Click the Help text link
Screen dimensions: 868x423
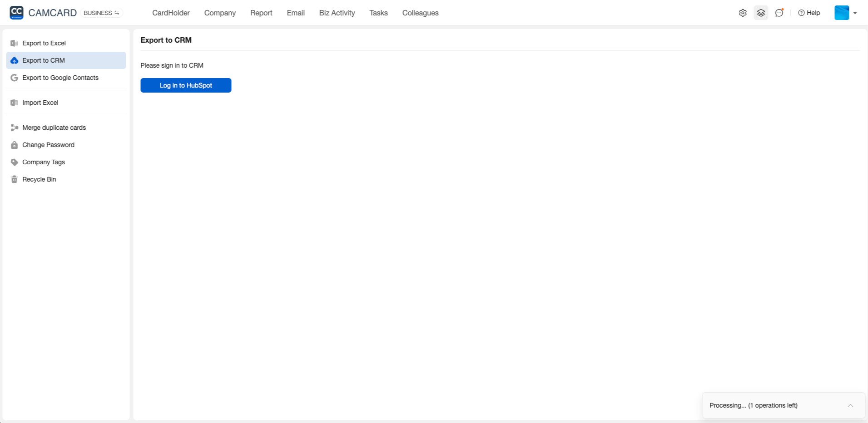click(x=813, y=13)
